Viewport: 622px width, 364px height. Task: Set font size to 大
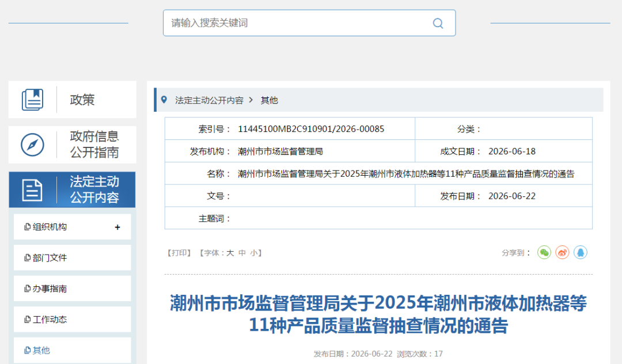pyautogui.click(x=230, y=253)
